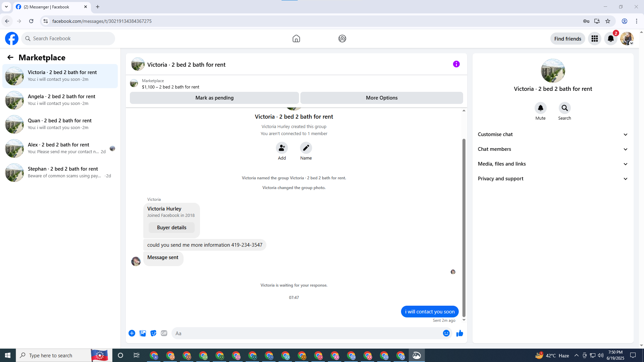Choose a sticker to send

pyautogui.click(x=153, y=333)
